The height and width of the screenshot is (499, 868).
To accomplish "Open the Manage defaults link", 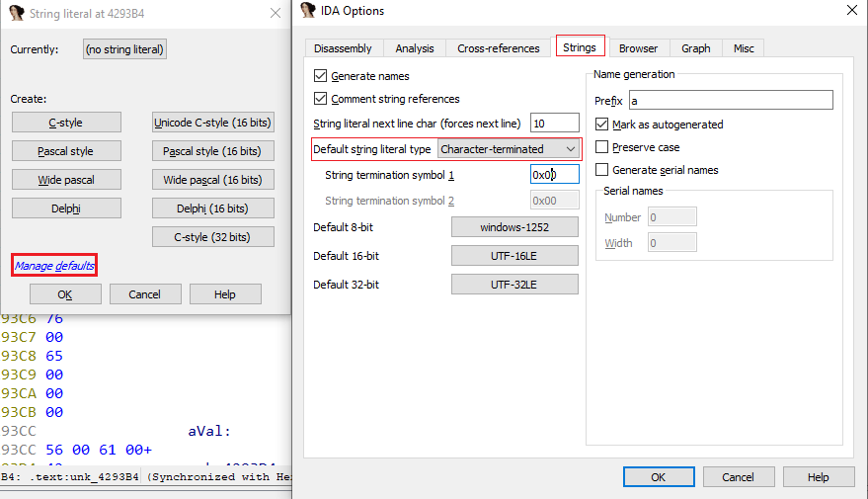I will coord(54,266).
